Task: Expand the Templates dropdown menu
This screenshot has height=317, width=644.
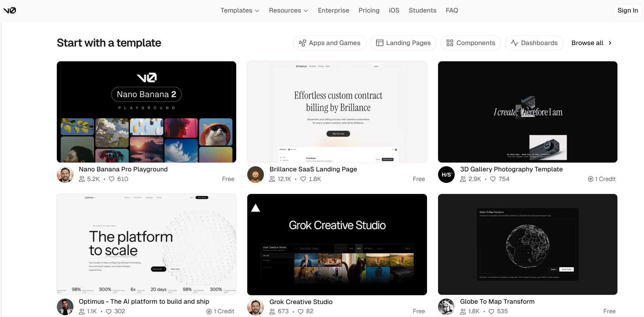Action: click(240, 10)
